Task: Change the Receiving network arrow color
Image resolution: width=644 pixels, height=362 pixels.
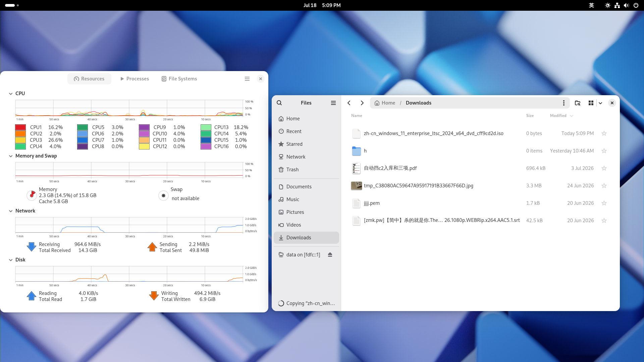Action: coord(32,247)
